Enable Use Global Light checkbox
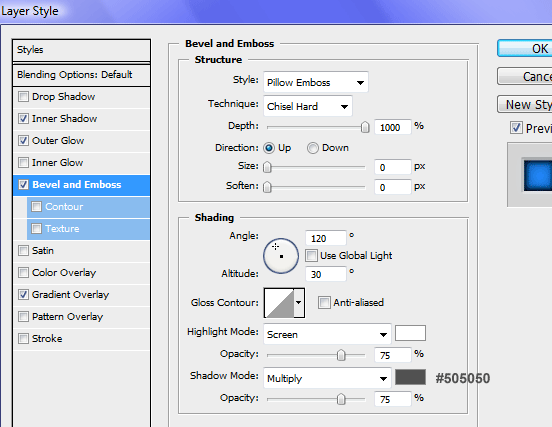 click(311, 256)
